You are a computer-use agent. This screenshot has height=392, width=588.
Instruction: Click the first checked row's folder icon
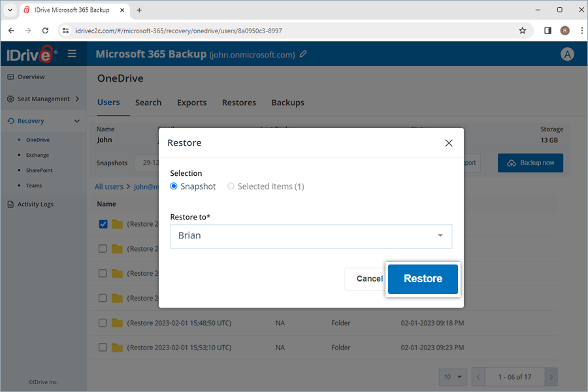[117, 224]
